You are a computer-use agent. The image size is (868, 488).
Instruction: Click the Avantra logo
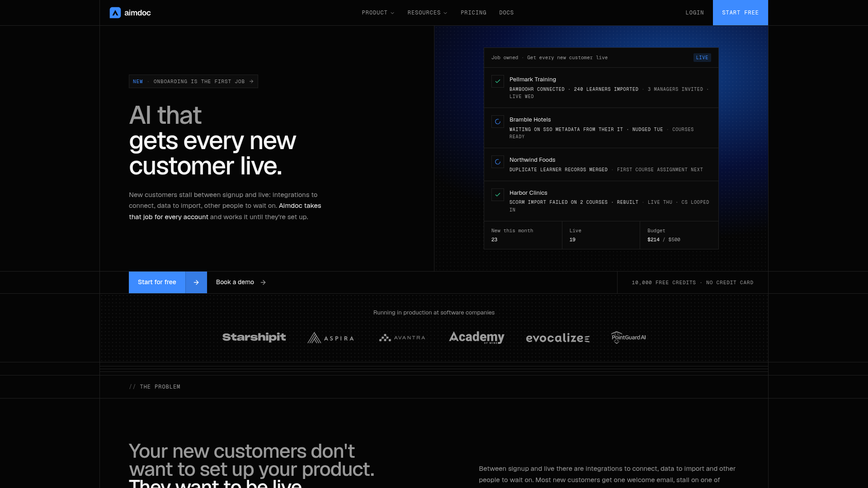(x=402, y=338)
